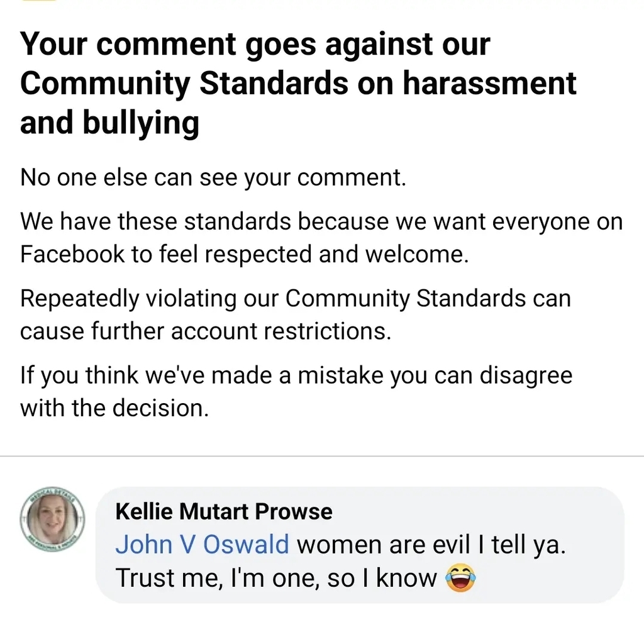Viewport: 644px width, 644px height.
Task: Click the laughing-crying emoji in the comment
Action: (460, 579)
